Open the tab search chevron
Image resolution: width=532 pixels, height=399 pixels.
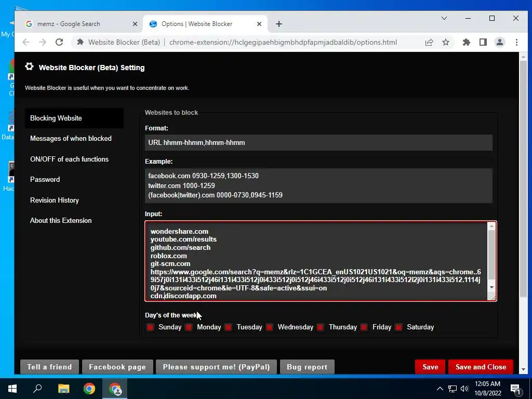(x=444, y=18)
